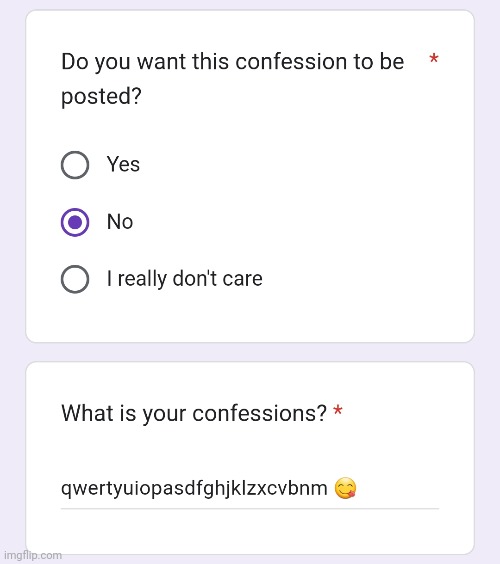Click the "What is your confessions?" heading

[x=194, y=413]
